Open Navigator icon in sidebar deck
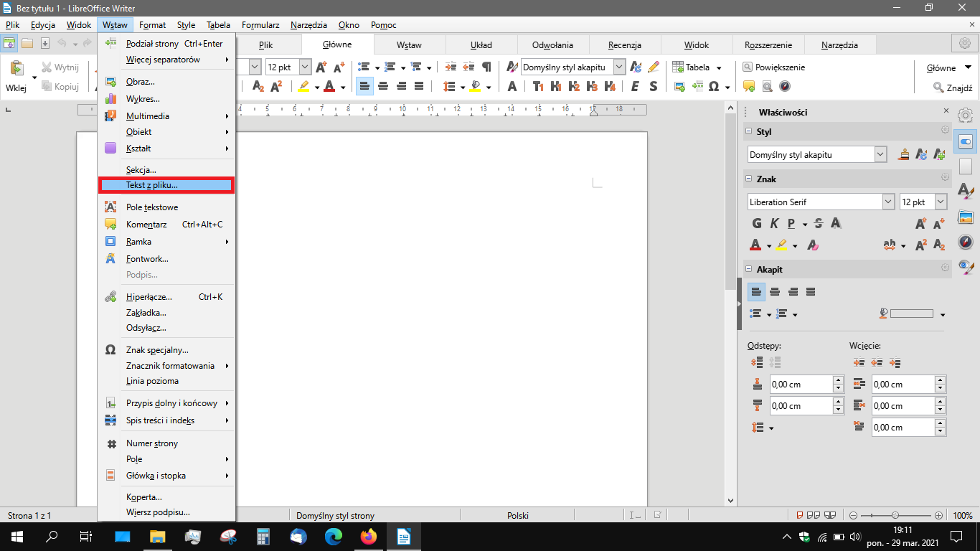Image resolution: width=980 pixels, height=551 pixels. pos(966,242)
